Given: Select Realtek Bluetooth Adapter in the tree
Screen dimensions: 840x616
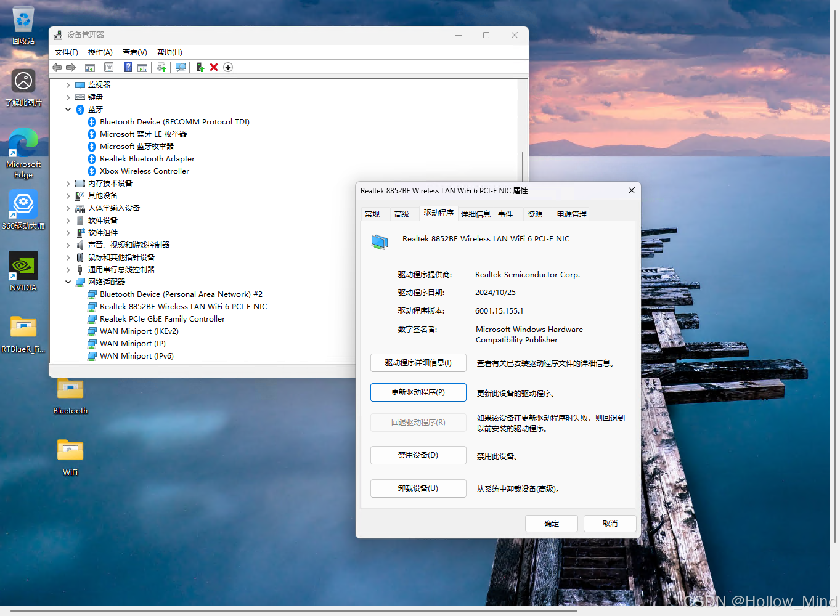Looking at the screenshot, I should [146, 158].
